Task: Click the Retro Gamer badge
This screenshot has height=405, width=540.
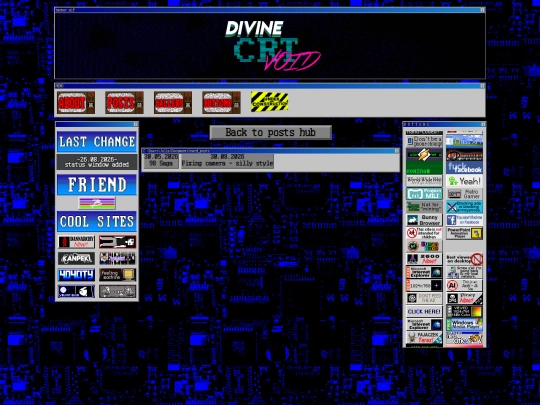Action: tap(464, 194)
